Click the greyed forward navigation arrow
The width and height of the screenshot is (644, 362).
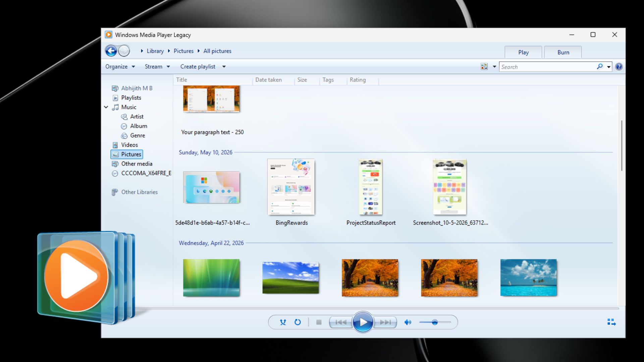(x=124, y=51)
